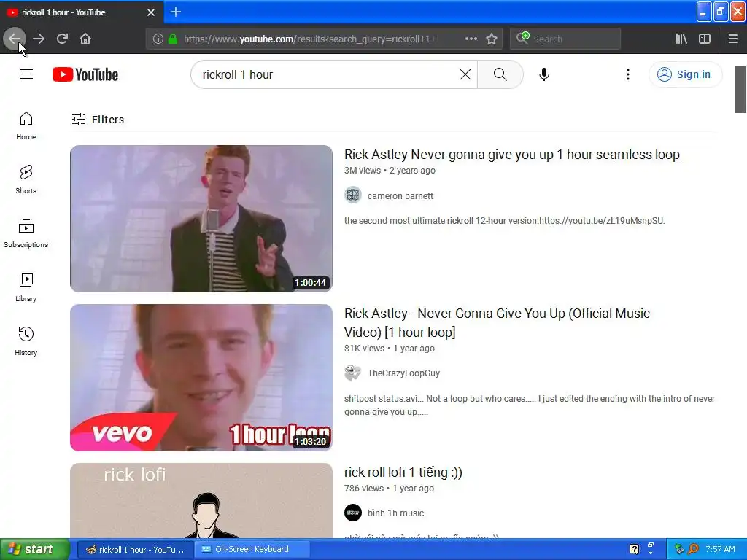Open site information icon in address bar
This screenshot has height=560, width=747.
coord(158,39)
